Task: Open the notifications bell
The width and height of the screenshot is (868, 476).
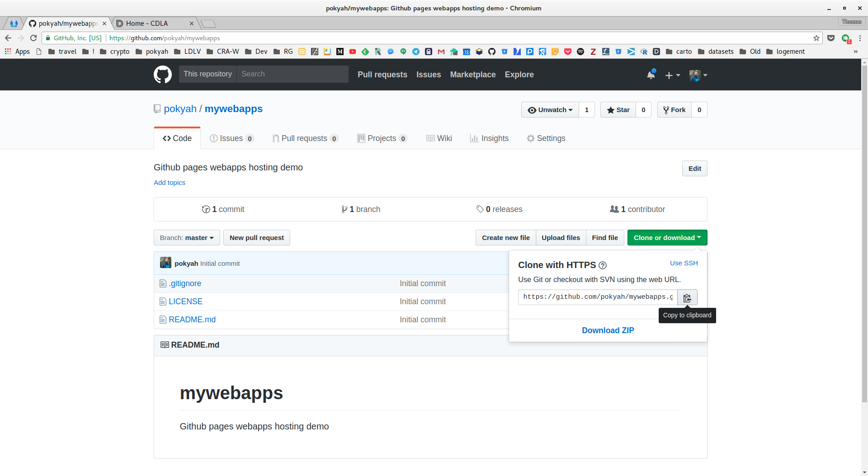Action: tap(651, 75)
